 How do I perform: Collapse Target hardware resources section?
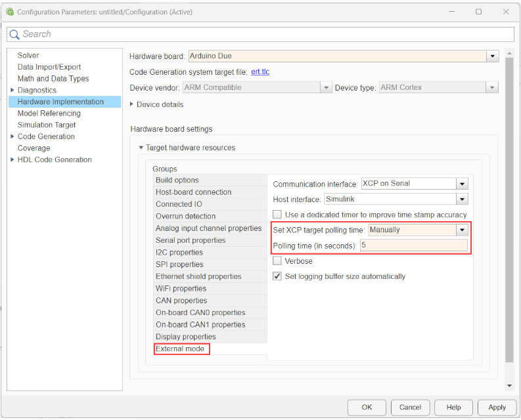tap(141, 148)
